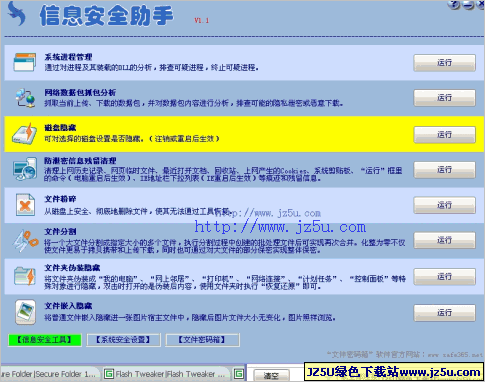Click the 文件粉碎 red X document icon
This screenshot has height=382, width=485.
25,205
